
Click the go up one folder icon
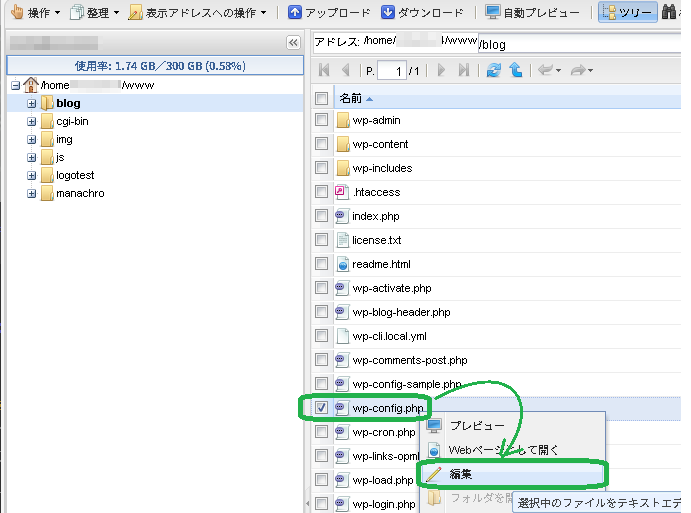click(x=515, y=70)
